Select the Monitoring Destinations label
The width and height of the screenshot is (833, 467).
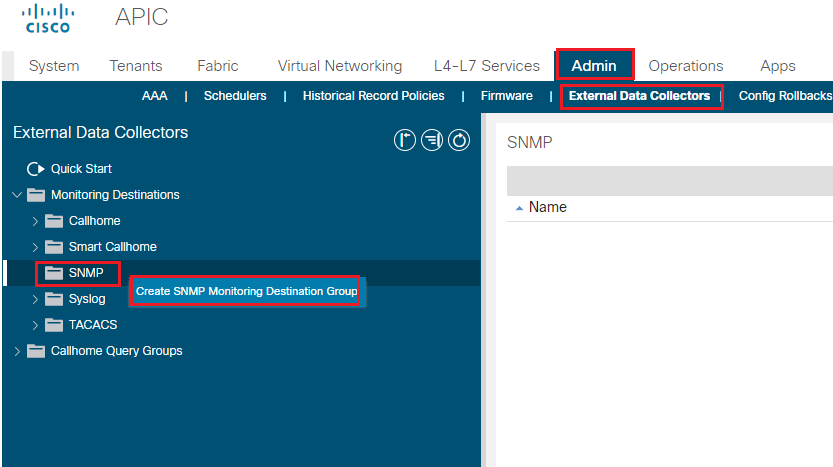[115, 195]
